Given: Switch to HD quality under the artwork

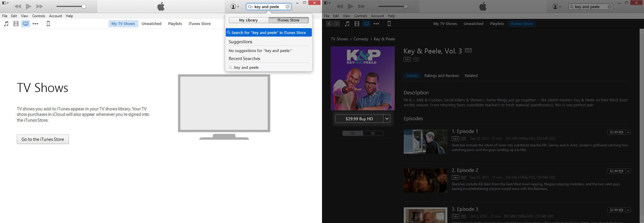Looking at the screenshot, I should [353, 133].
